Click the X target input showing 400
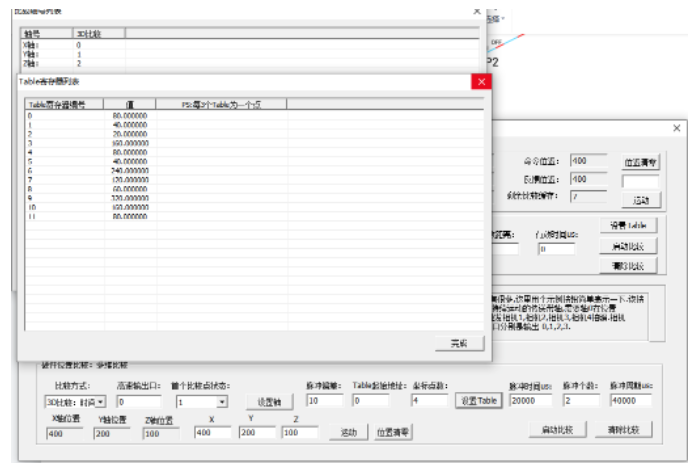This screenshot has width=700, height=474. point(212,432)
